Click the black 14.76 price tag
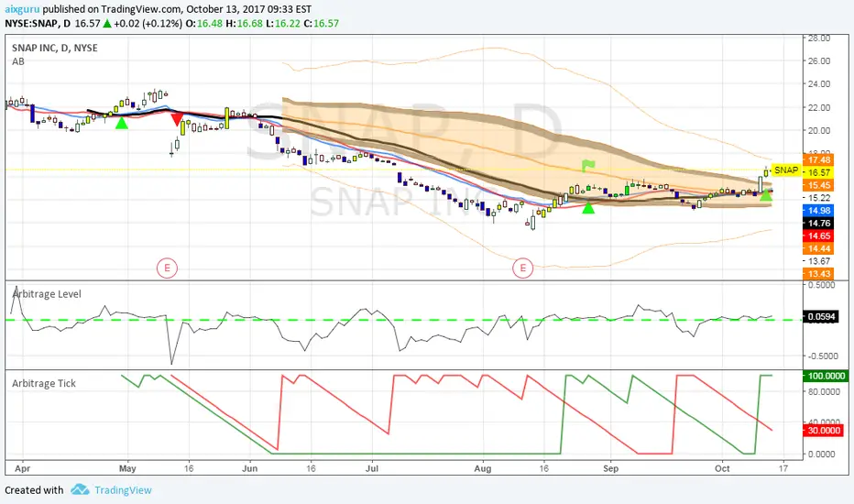 coord(818,224)
